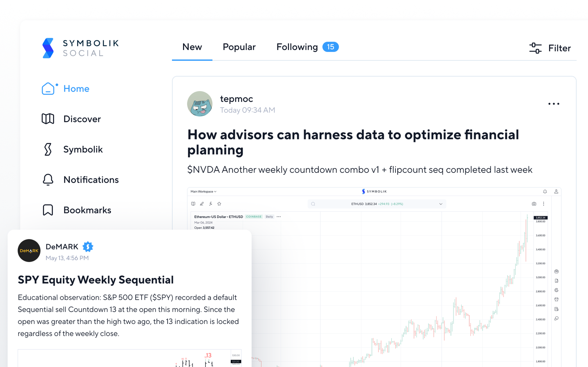Expand the Main Workspace dropdown in chart
The height and width of the screenshot is (367, 588).
point(203,192)
